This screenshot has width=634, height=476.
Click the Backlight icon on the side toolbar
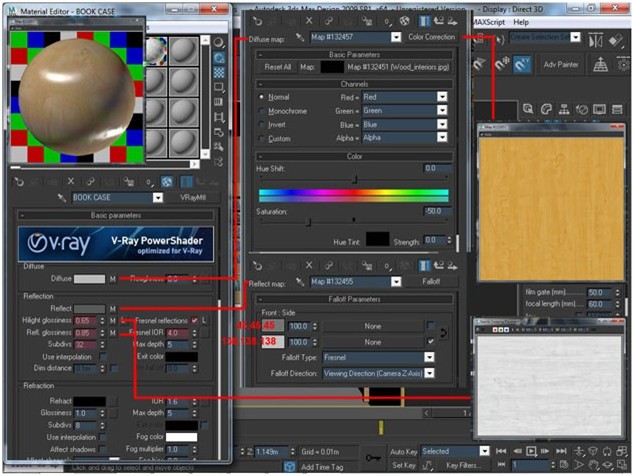tap(219, 58)
